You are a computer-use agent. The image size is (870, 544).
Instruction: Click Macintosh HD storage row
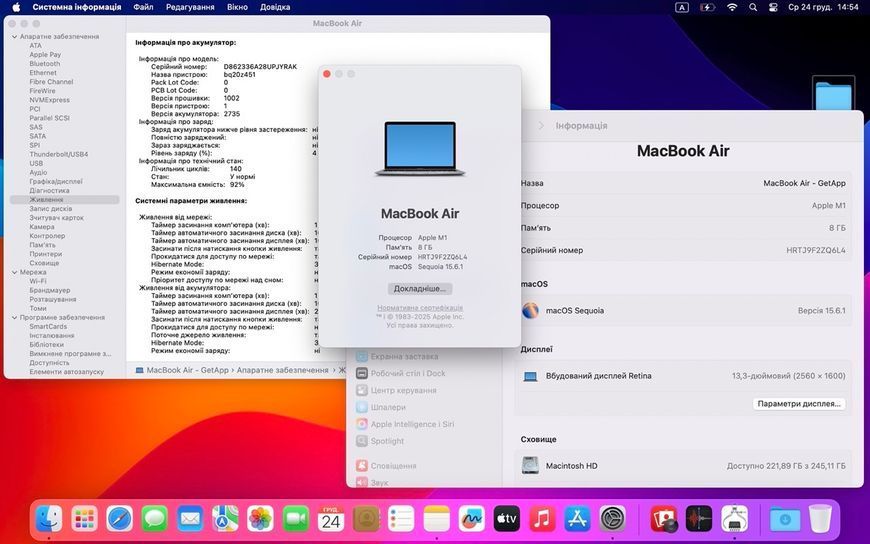point(683,466)
